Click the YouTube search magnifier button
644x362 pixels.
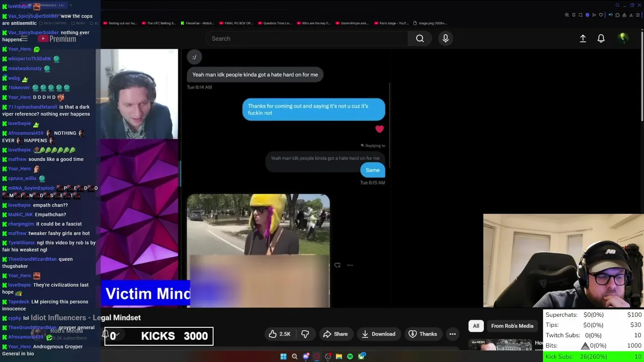pos(420,39)
